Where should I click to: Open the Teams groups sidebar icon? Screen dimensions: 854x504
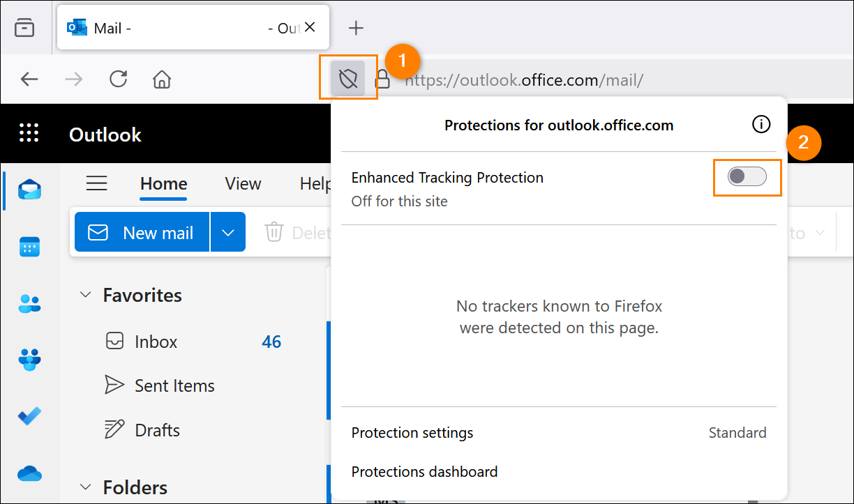click(x=29, y=360)
